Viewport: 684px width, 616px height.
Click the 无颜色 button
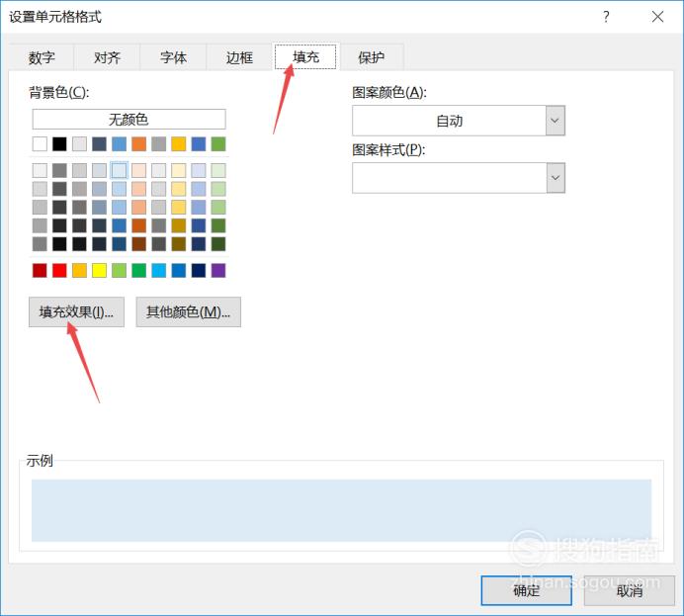[128, 119]
